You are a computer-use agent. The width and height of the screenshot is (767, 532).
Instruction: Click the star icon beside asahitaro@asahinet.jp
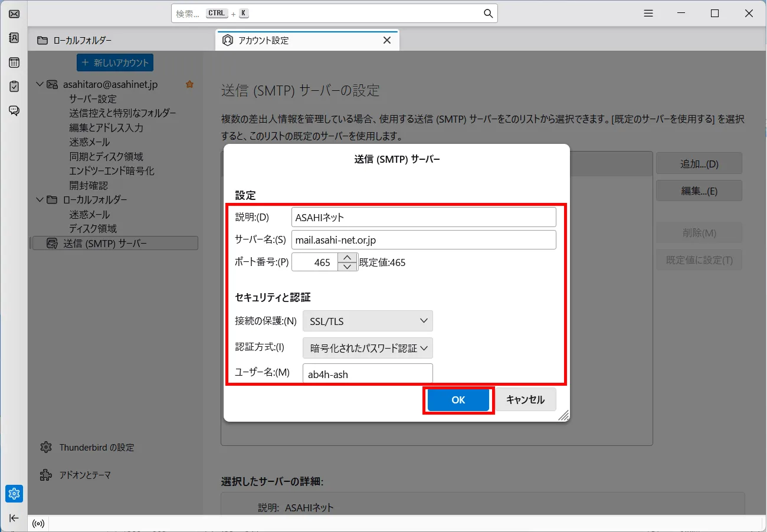[189, 84]
